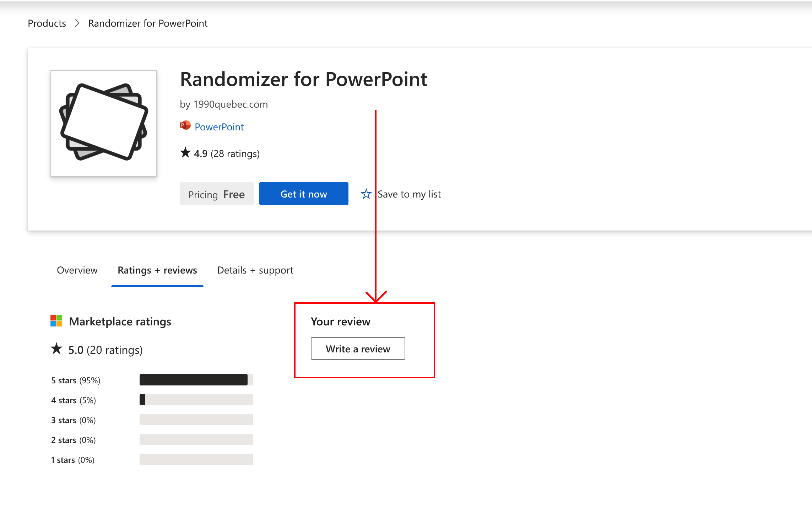Click the Save to my list star icon
The width and height of the screenshot is (812, 508).
coord(366,194)
